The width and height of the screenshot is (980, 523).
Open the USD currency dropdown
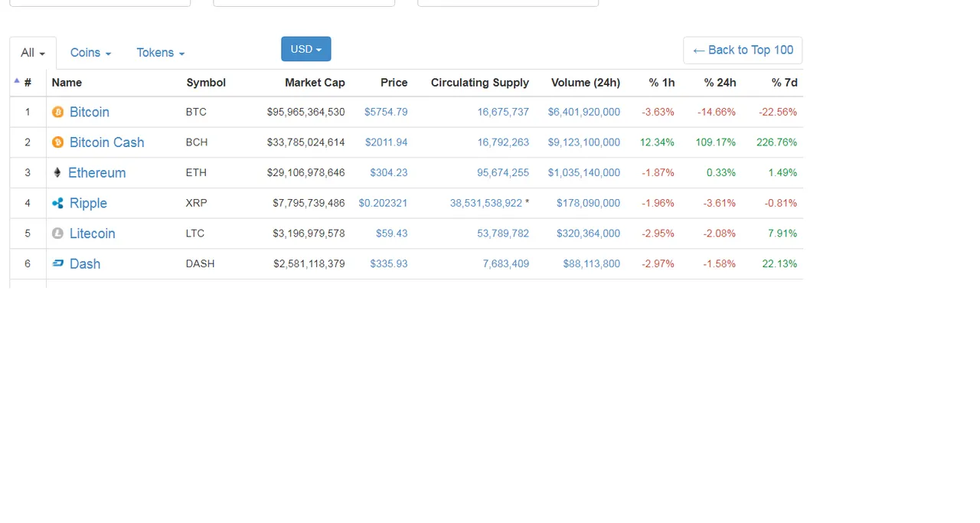306,49
